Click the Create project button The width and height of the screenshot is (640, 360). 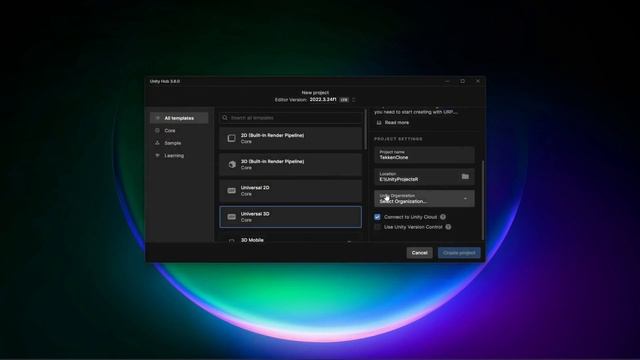point(459,253)
